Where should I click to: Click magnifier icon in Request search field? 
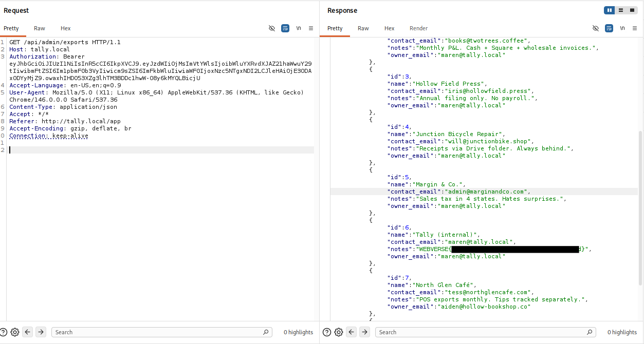pyautogui.click(x=266, y=332)
